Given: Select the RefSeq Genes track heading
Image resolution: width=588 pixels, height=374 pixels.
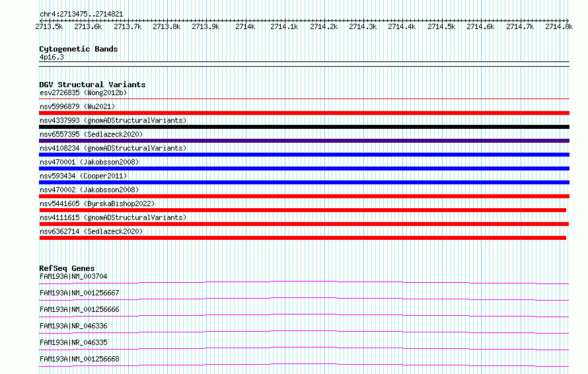Looking at the screenshot, I should [67, 268].
